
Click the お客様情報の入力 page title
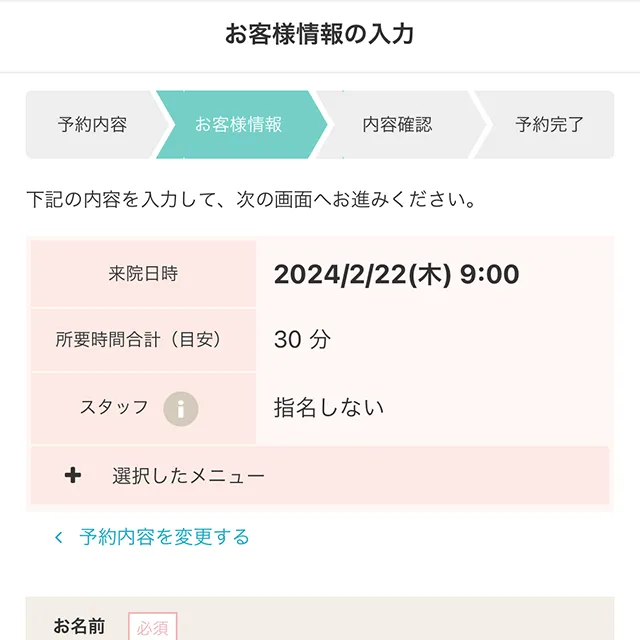pyautogui.click(x=319, y=35)
